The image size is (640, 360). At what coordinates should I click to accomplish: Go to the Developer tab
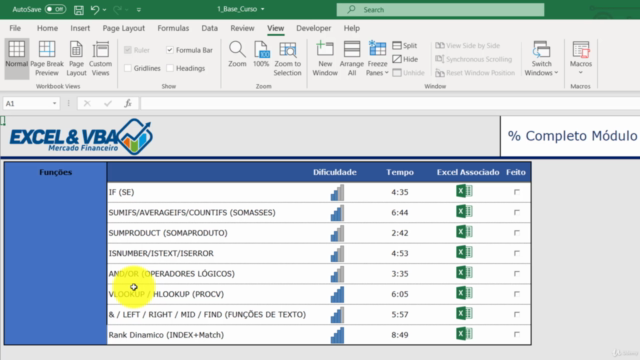(x=313, y=28)
